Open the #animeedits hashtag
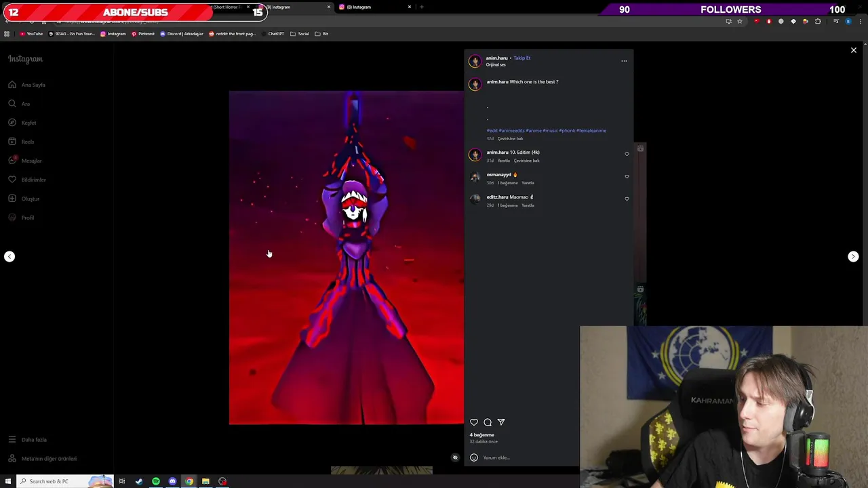Screen dimensions: 868x488 pyautogui.click(x=511, y=131)
